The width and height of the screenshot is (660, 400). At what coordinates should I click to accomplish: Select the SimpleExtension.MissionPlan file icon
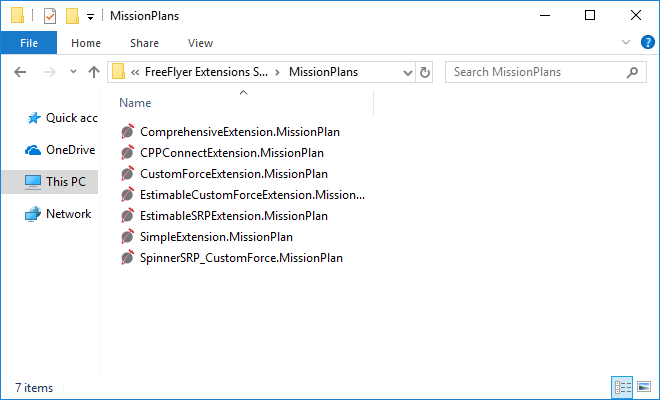(x=128, y=237)
